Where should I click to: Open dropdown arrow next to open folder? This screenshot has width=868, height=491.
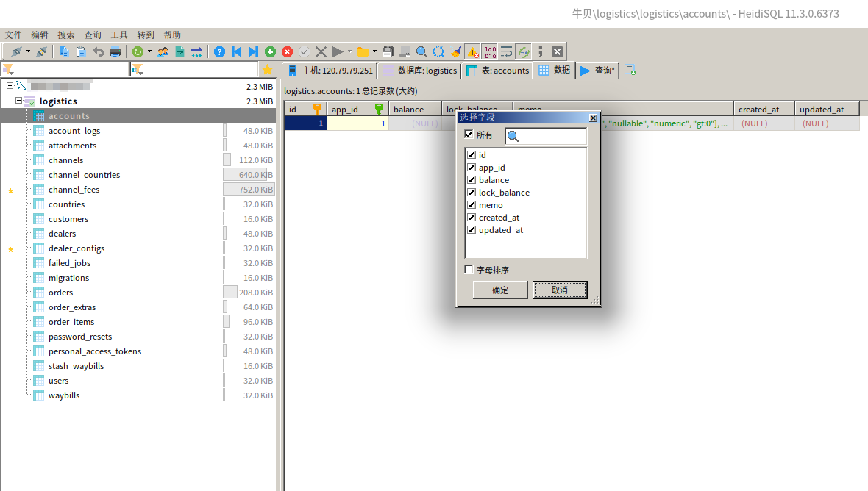click(x=374, y=52)
